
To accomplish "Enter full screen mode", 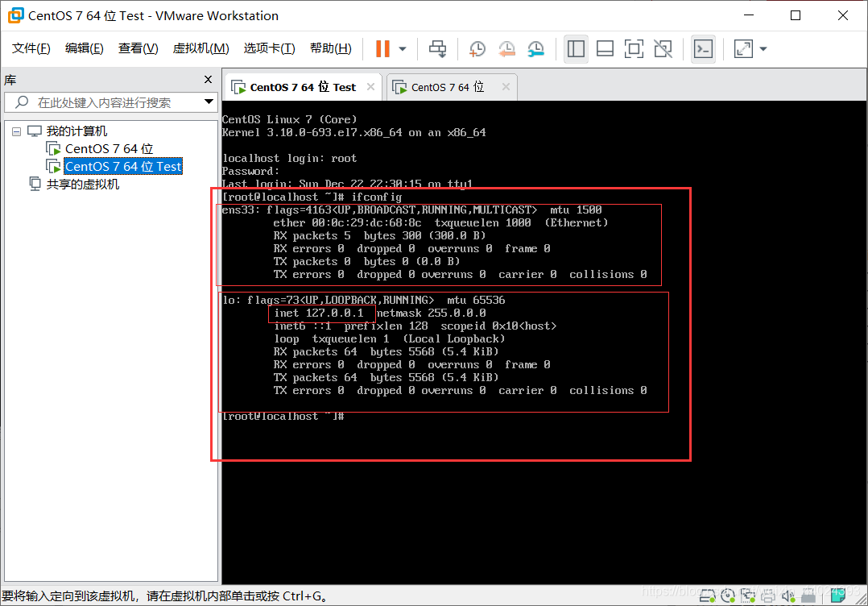I will [x=634, y=48].
